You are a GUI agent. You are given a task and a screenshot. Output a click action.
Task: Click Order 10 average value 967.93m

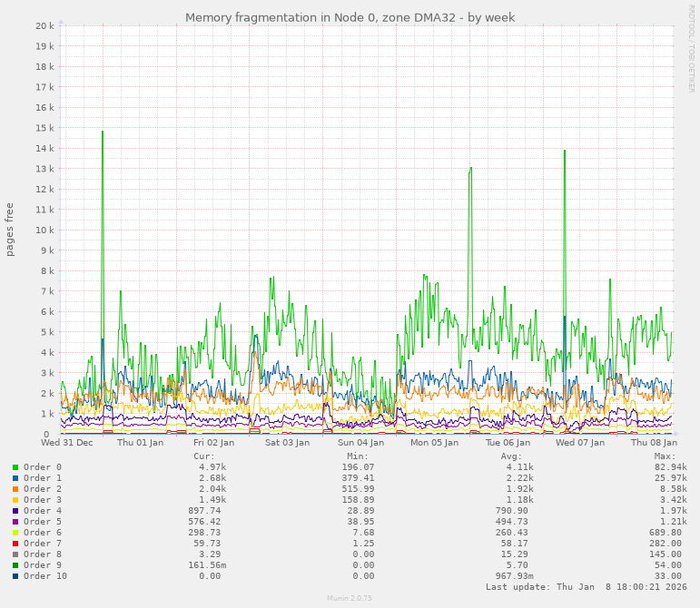(x=514, y=576)
